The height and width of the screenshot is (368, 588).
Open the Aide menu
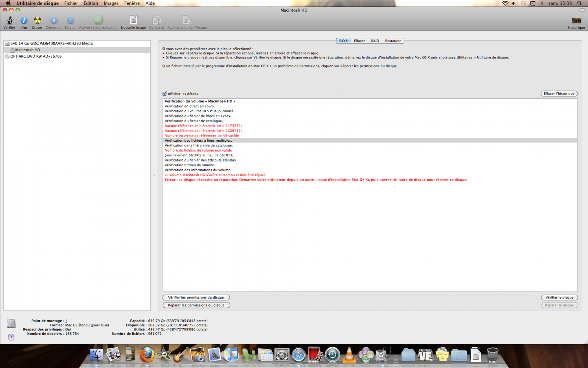pos(150,3)
